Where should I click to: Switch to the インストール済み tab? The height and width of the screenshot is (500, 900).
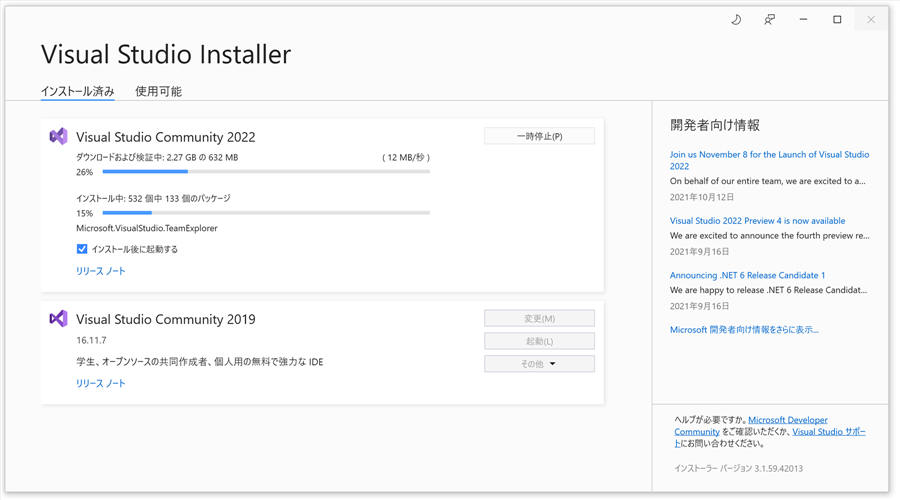pos(77,91)
